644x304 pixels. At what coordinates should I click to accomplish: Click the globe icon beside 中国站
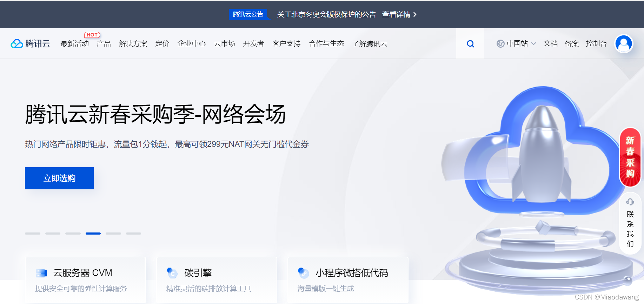[500, 44]
